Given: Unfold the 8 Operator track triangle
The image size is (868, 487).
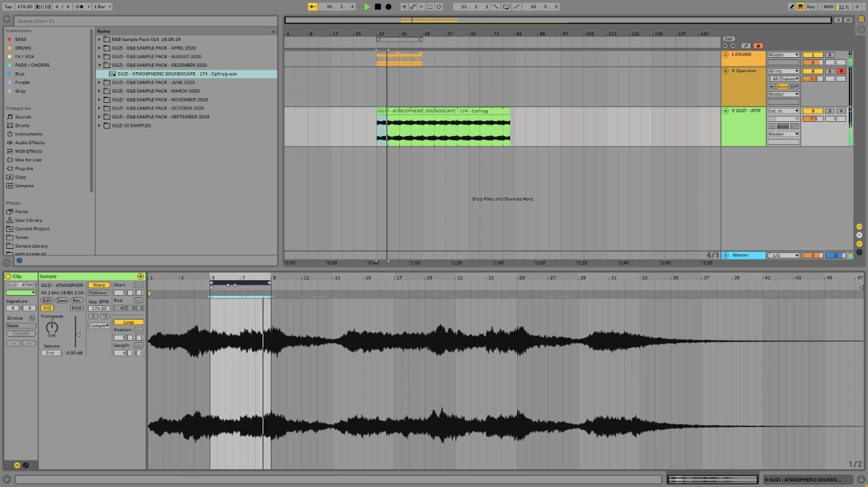Looking at the screenshot, I should tap(726, 71).
